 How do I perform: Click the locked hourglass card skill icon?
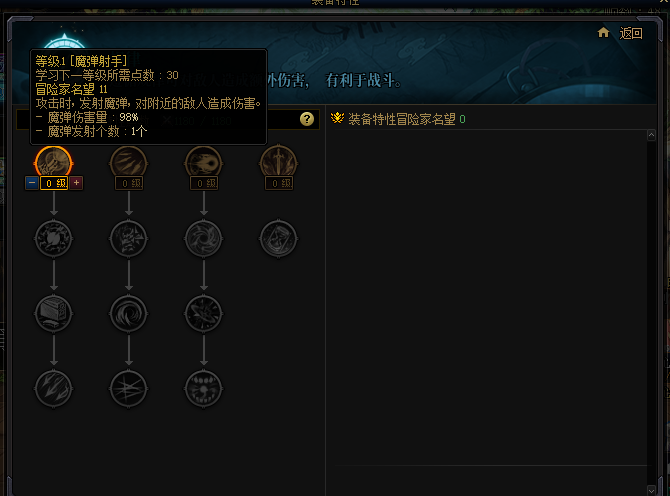279,238
